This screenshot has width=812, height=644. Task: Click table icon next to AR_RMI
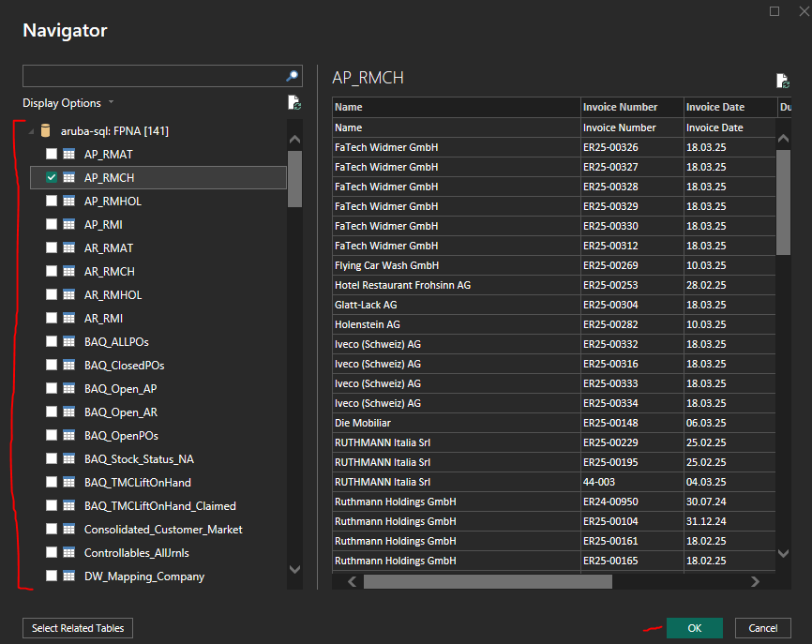coord(68,318)
